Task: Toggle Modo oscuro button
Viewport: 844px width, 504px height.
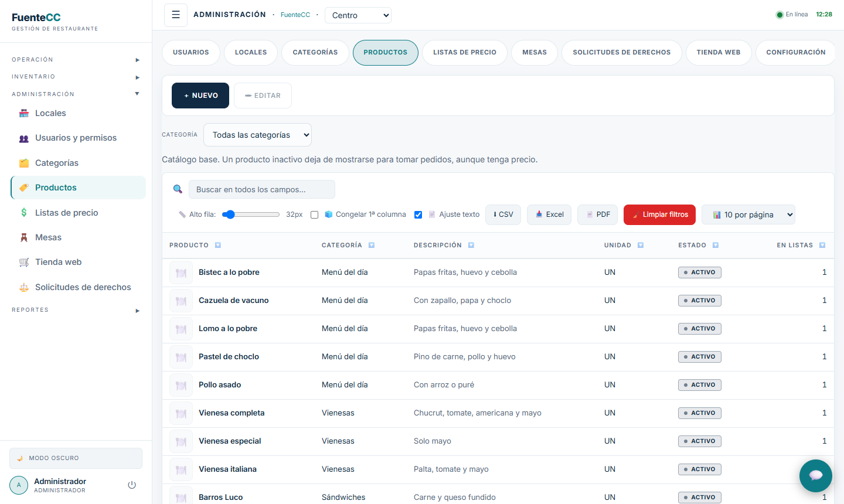Action: coord(76,458)
